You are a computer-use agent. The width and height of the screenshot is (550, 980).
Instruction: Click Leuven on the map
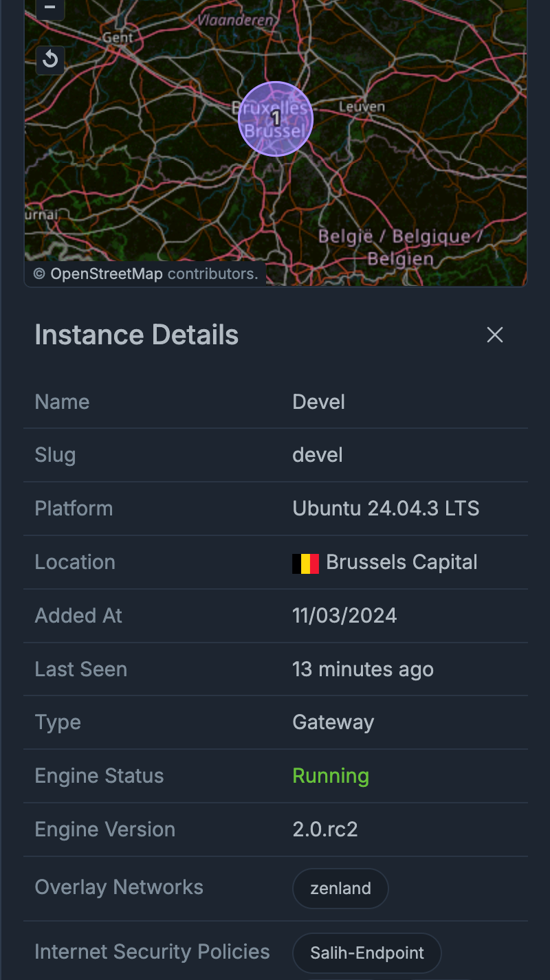click(x=362, y=107)
